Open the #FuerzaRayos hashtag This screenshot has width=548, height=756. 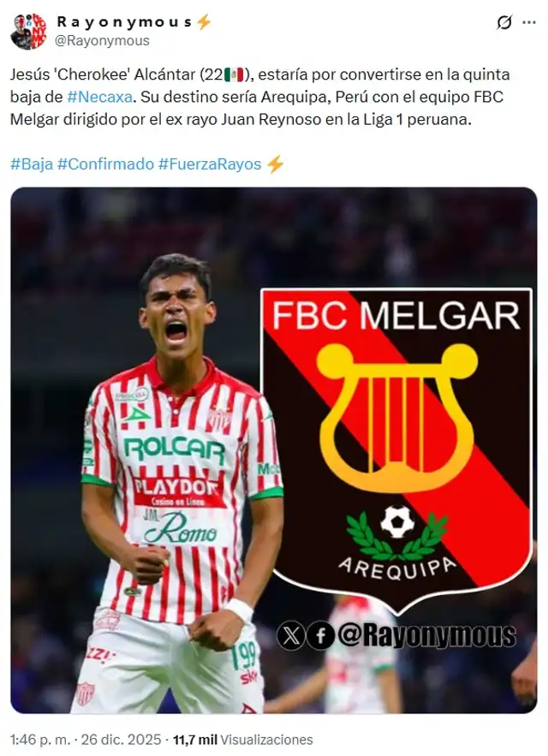(210, 164)
